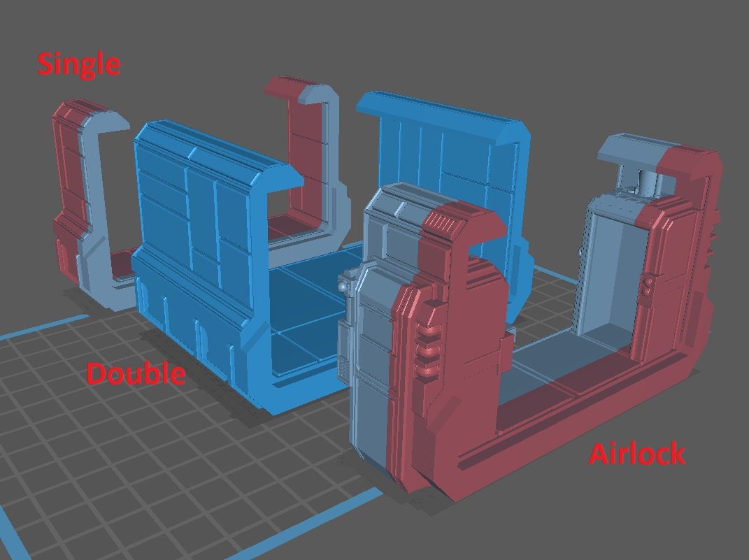Click the red "Airlock" text label
749x560 pixels.
[636, 454]
